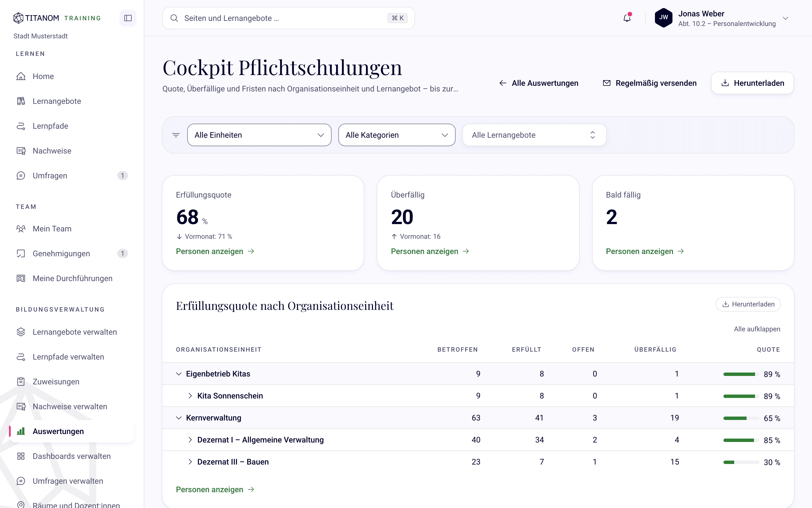Go to Home in the sidebar
This screenshot has height=508, width=812.
coord(72,76)
